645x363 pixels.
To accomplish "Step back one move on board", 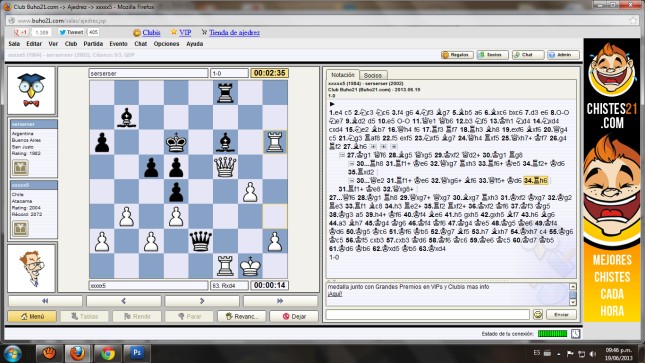I will point(123,301).
